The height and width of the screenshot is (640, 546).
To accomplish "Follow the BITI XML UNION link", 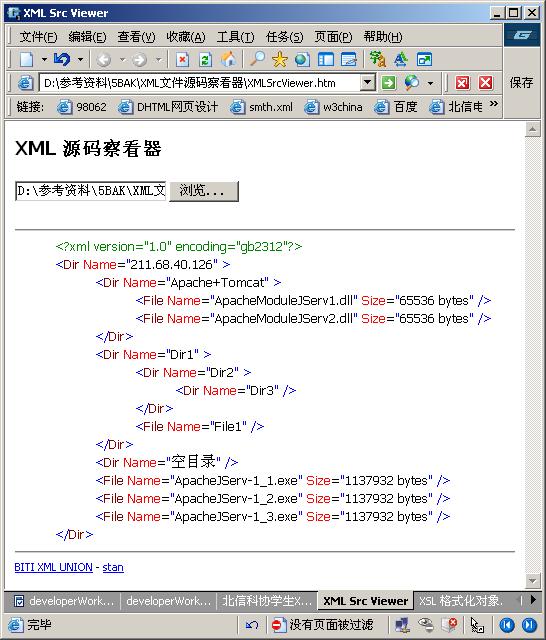I will (x=53, y=567).
